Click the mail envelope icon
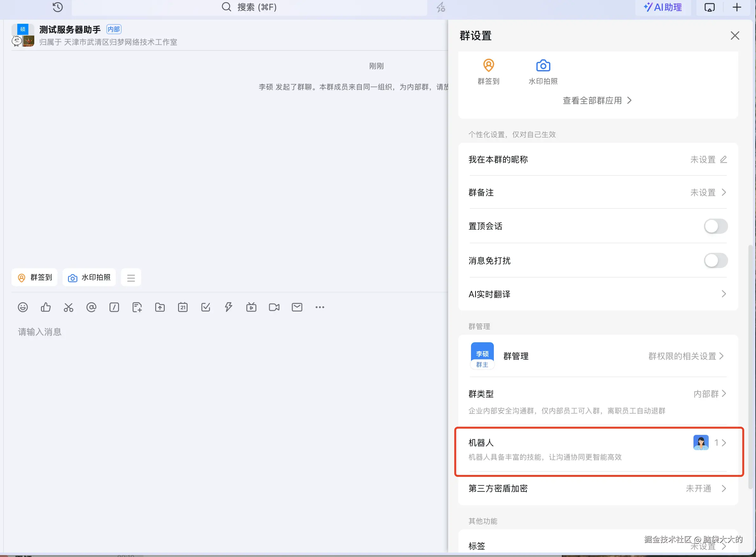 (297, 307)
